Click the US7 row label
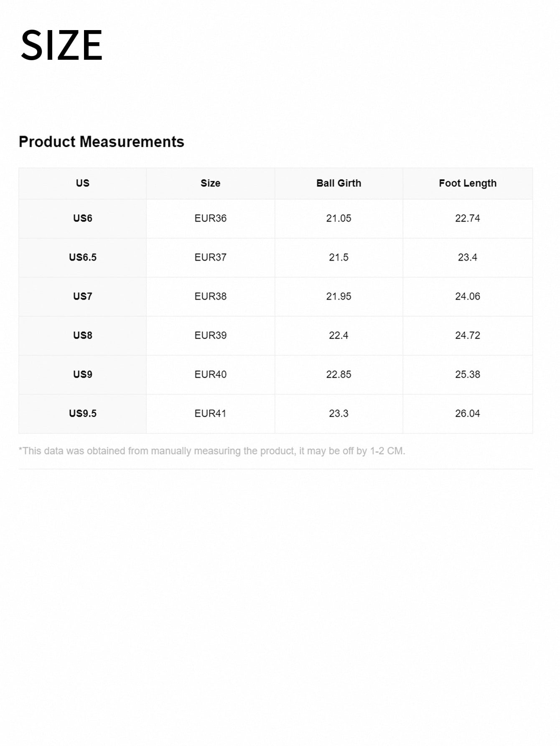The height and width of the screenshot is (746, 560). coord(83,296)
